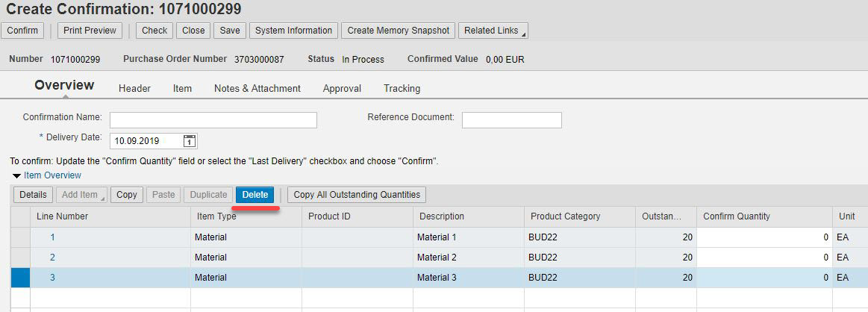The height and width of the screenshot is (312, 868).
Task: Open the Notes & Attachment tab
Action: (257, 89)
